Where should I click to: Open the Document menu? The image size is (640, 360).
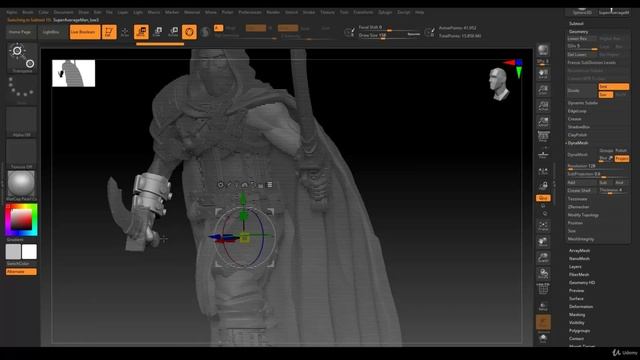coord(63,12)
